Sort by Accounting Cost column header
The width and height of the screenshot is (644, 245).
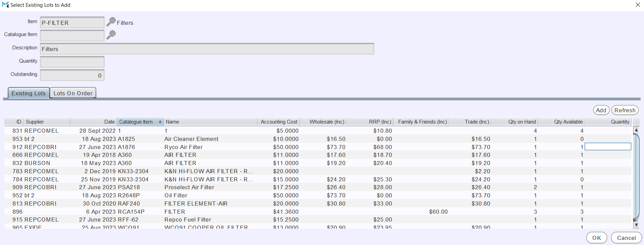[x=278, y=121]
